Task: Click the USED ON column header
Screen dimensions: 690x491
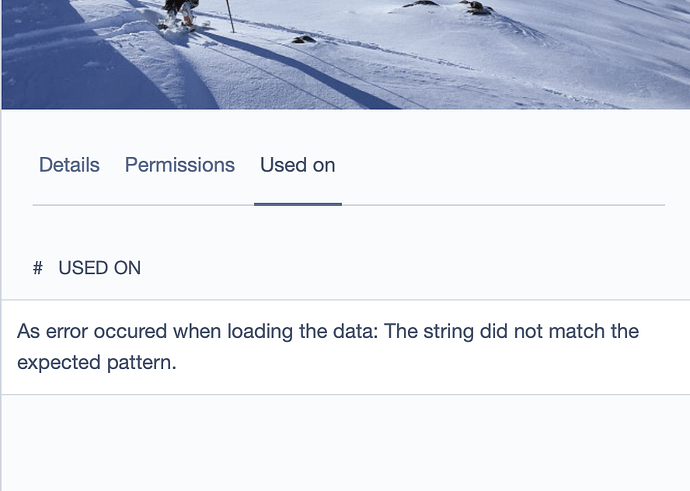Action: coord(99,268)
